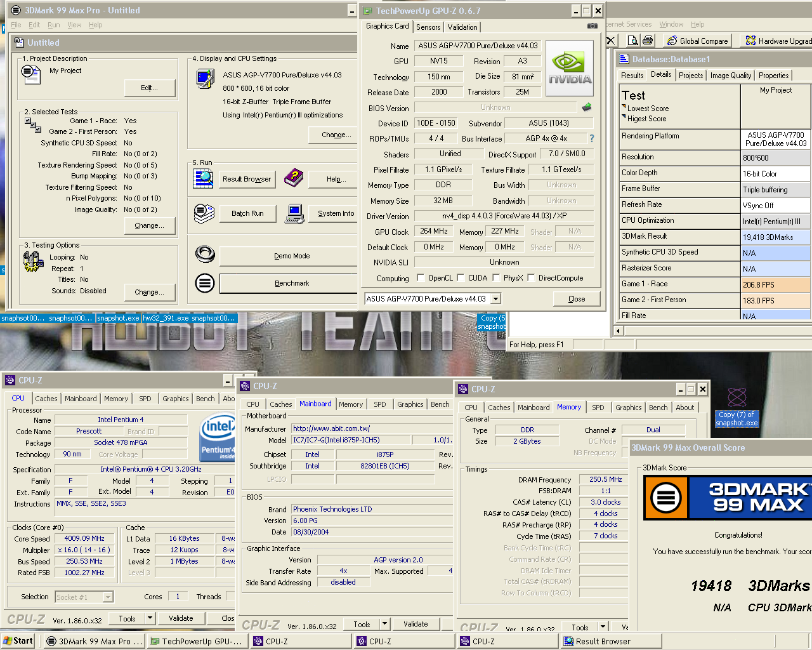Click the Batch Run stacked pages icon
The image size is (812, 650).
pyautogui.click(x=204, y=213)
